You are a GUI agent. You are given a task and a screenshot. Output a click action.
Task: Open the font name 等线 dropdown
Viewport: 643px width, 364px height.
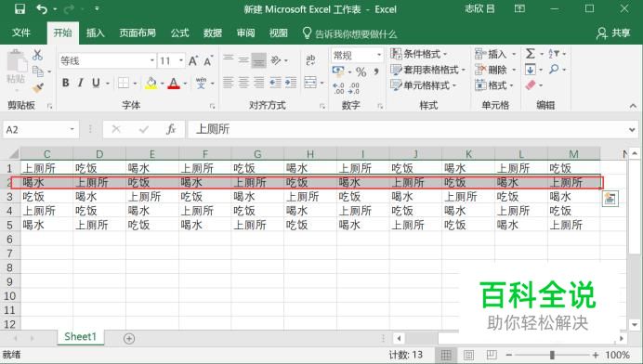[152, 61]
